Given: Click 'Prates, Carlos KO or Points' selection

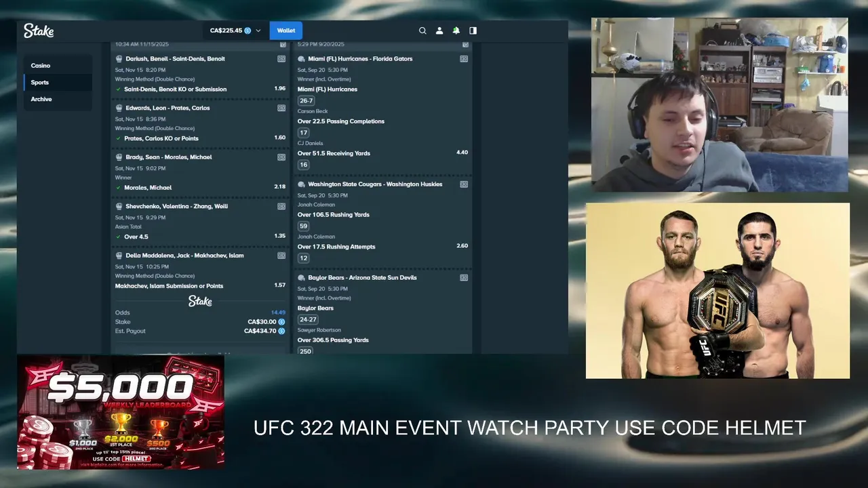Looking at the screenshot, I should [161, 138].
